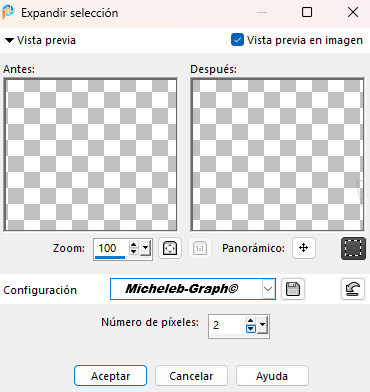The height and width of the screenshot is (392, 370).
Task: Click the Cancelar button
Action: click(191, 376)
